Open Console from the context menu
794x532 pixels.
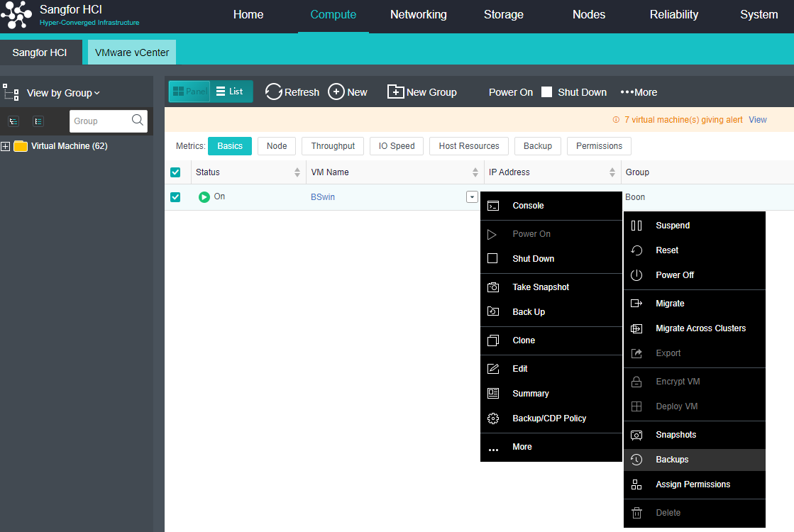point(528,206)
